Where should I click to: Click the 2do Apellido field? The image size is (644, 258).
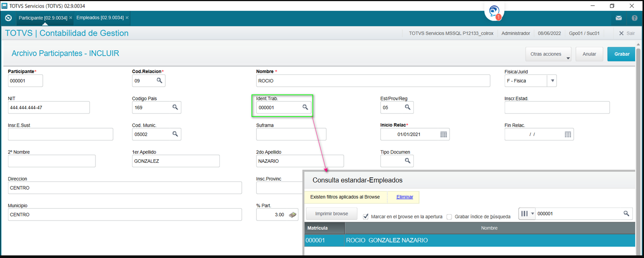(x=300, y=161)
